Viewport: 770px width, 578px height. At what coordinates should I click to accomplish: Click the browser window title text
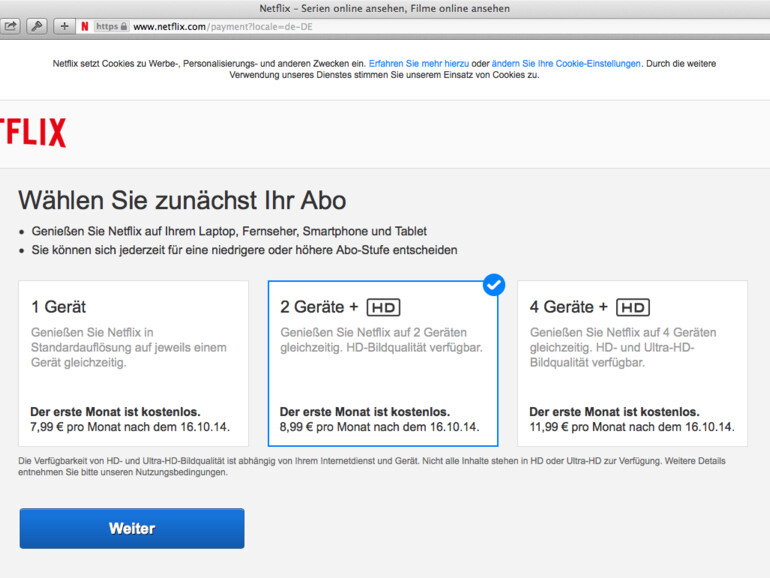click(385, 8)
